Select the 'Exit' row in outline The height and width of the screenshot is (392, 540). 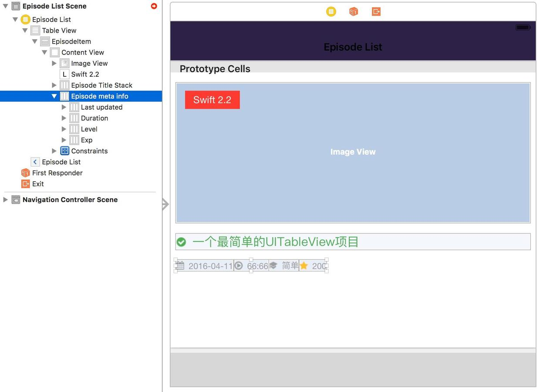coord(81,184)
